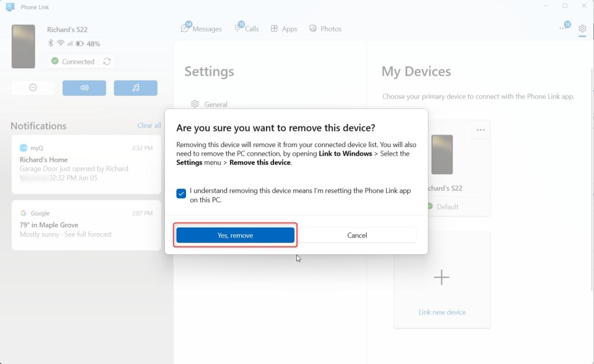The width and height of the screenshot is (594, 364).
Task: Open the myQ garage door notification
Action: (86, 164)
